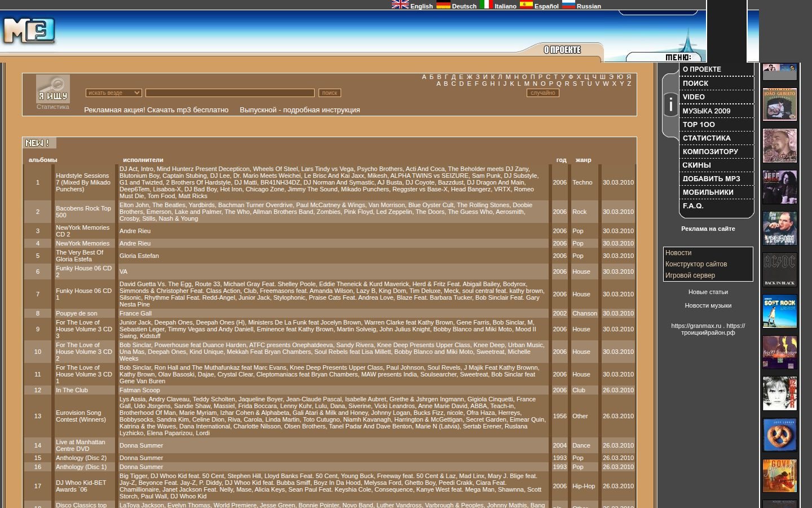Open the 'Новости' sidebar link
Screen dimensions: 812x508
coord(678,253)
